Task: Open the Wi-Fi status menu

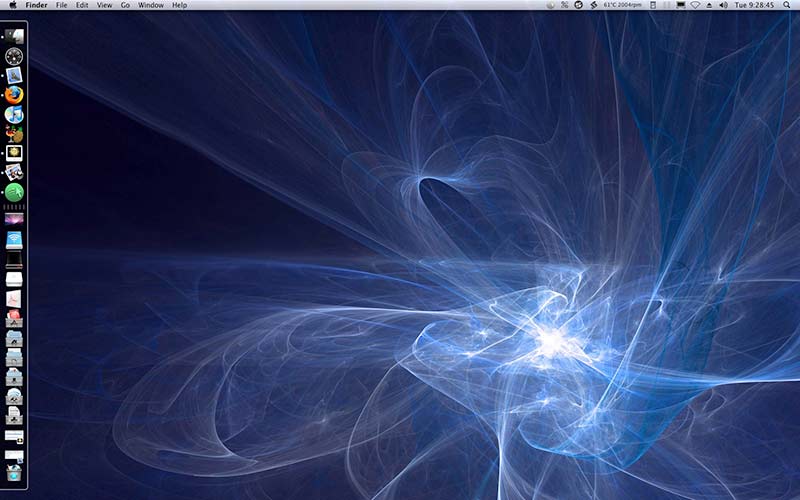Action: point(695,5)
